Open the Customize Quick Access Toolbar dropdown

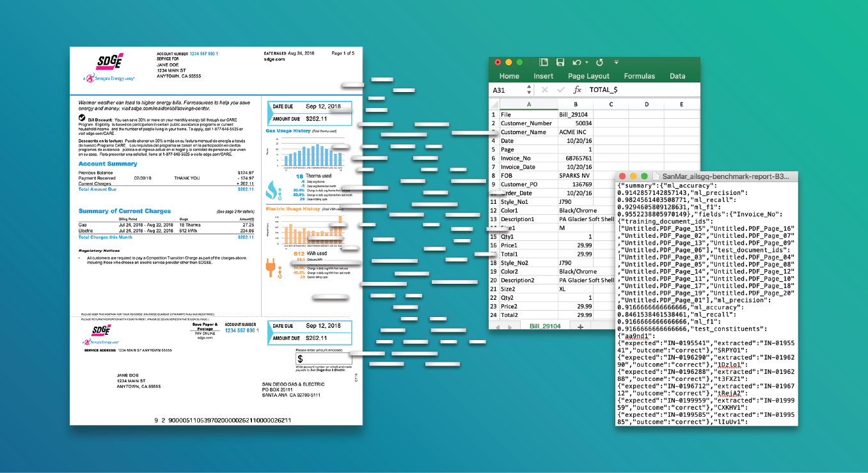(616, 63)
